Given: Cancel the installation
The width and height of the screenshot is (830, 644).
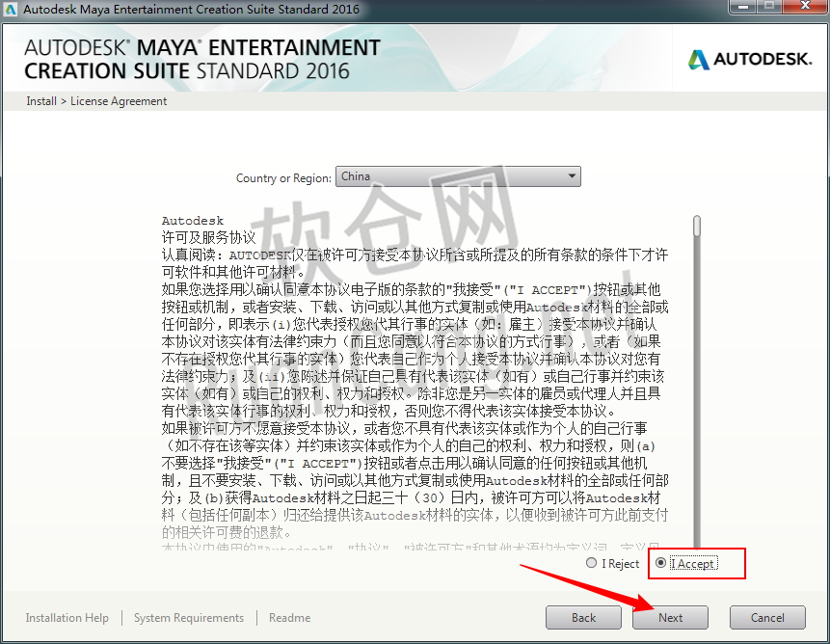Looking at the screenshot, I should point(766,617).
